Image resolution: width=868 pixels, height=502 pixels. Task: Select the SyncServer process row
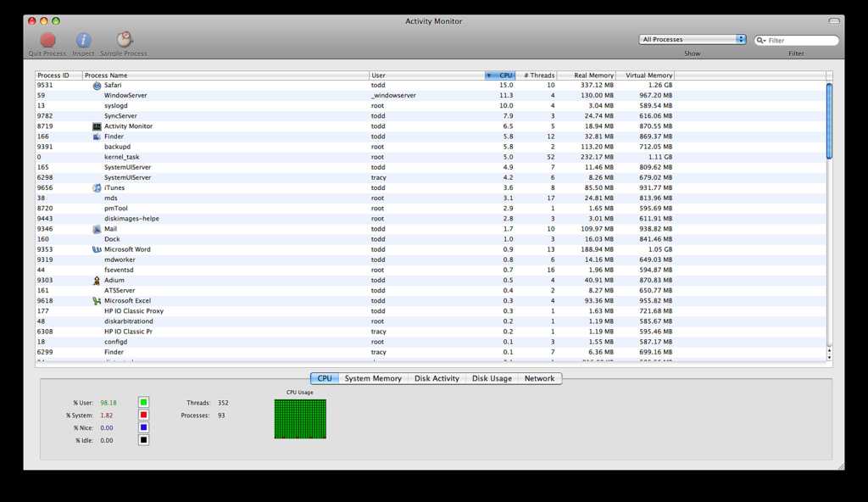pos(431,116)
